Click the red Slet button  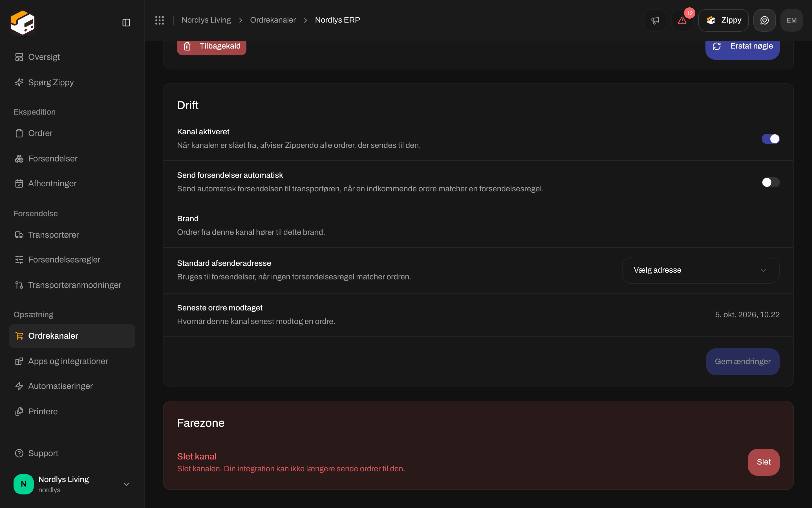coord(764,462)
